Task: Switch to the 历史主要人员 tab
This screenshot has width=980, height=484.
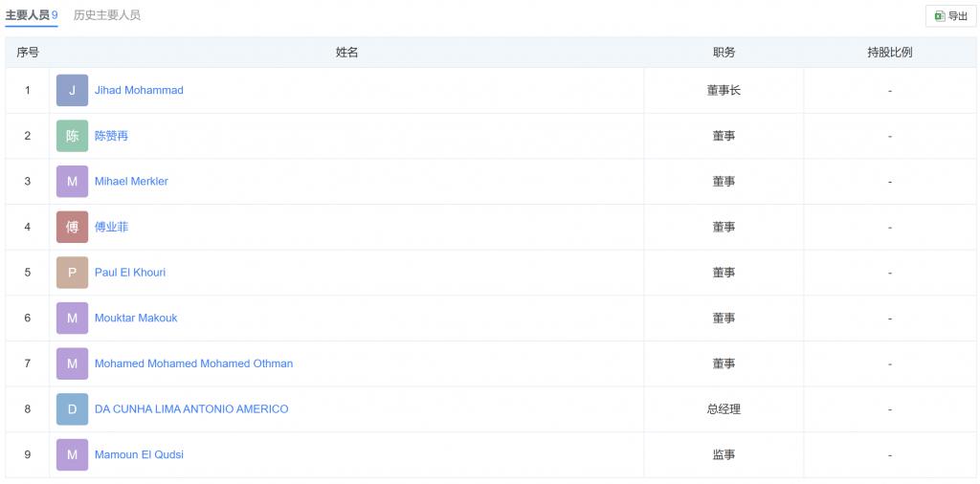Action: pyautogui.click(x=107, y=15)
